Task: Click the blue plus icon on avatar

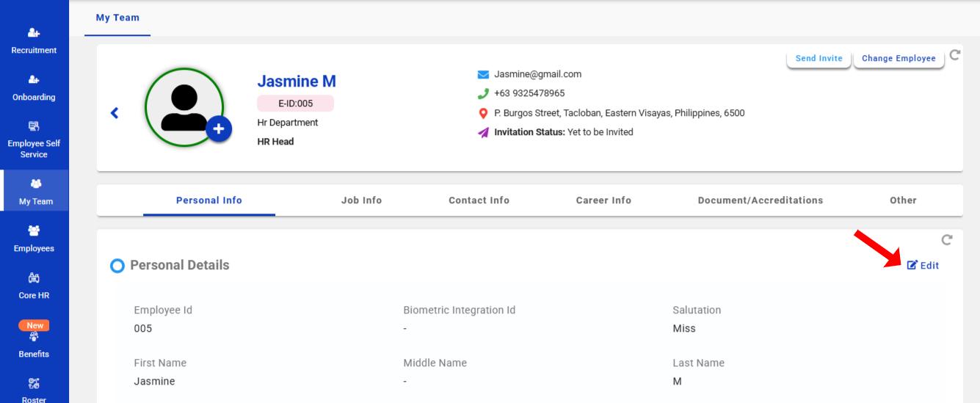Action: click(219, 129)
